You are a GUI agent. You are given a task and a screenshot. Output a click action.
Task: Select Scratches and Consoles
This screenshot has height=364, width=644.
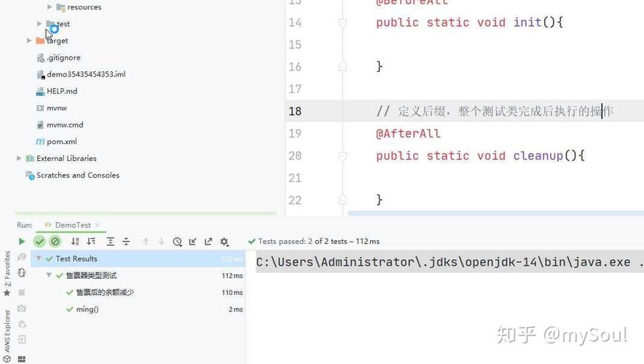(78, 175)
